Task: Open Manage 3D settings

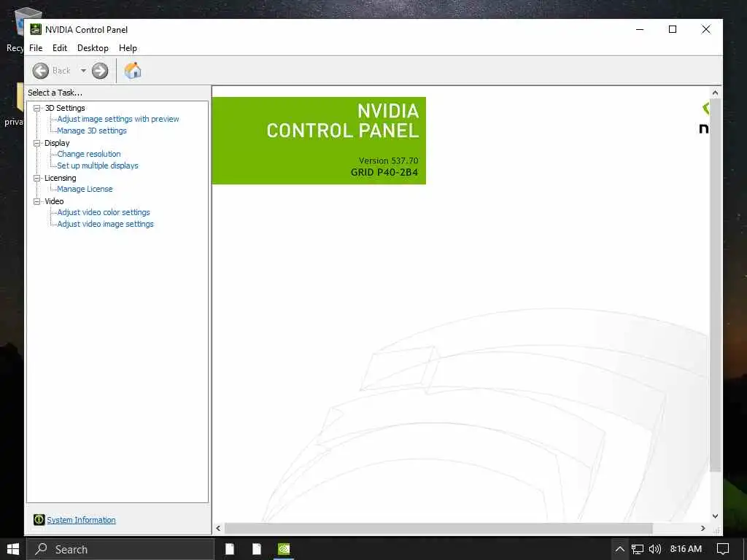Action: (92, 131)
